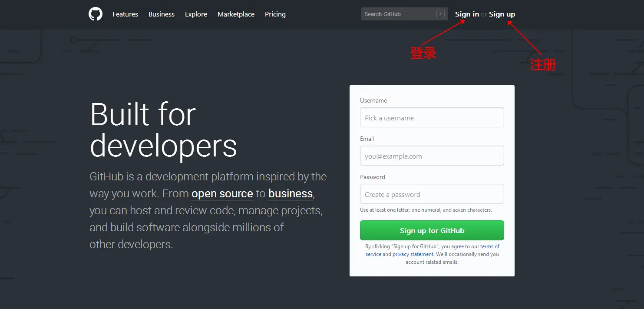644x309 pixels.
Task: Open the terms of service link
Action: (x=490, y=246)
